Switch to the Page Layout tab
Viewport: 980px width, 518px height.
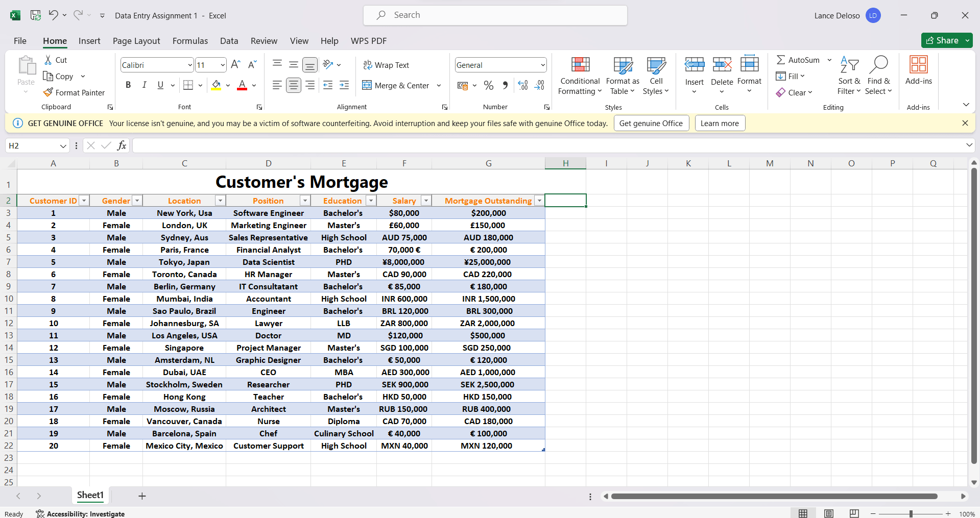pyautogui.click(x=136, y=41)
